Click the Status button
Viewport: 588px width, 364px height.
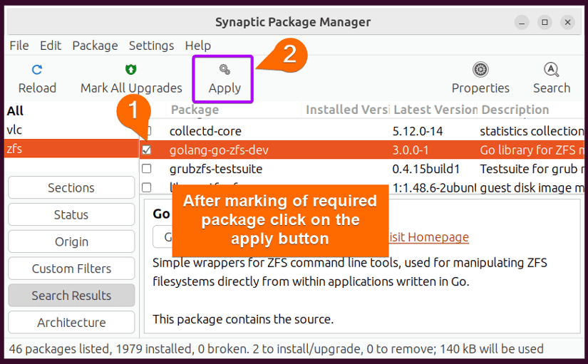pyautogui.click(x=71, y=214)
